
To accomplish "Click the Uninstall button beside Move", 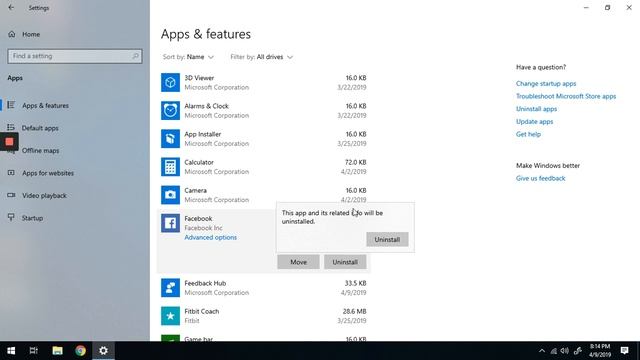I will point(345,262).
